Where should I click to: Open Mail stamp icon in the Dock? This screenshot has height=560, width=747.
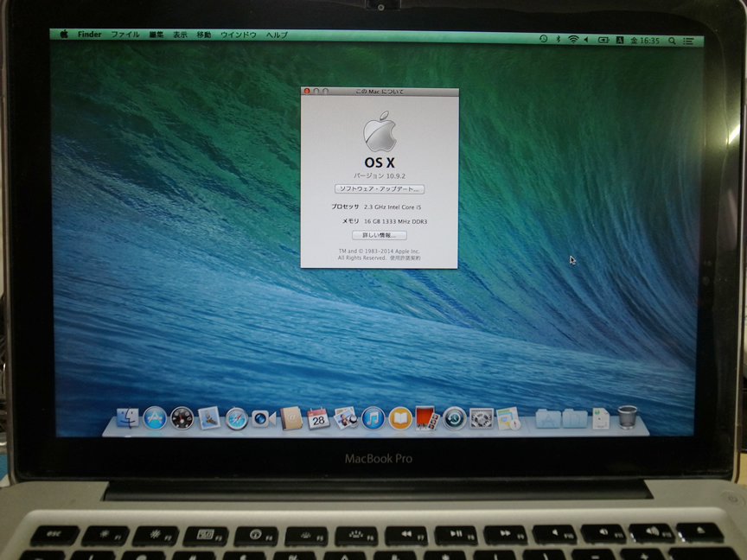209,418
